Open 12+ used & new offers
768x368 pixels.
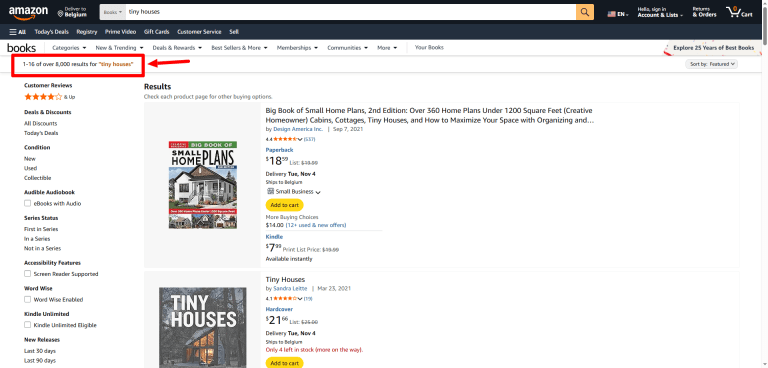316,225
